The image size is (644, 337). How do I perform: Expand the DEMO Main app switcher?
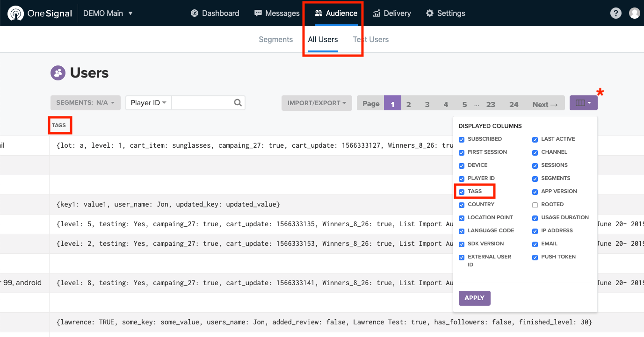click(x=108, y=13)
